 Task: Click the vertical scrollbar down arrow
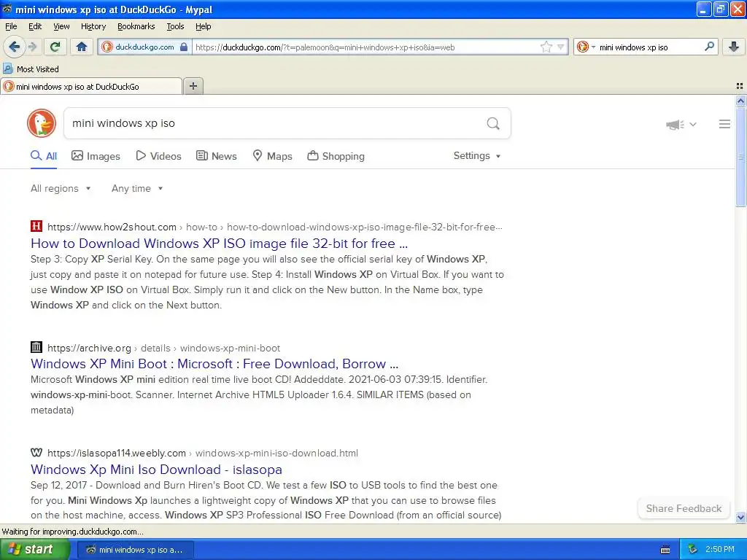[740, 517]
